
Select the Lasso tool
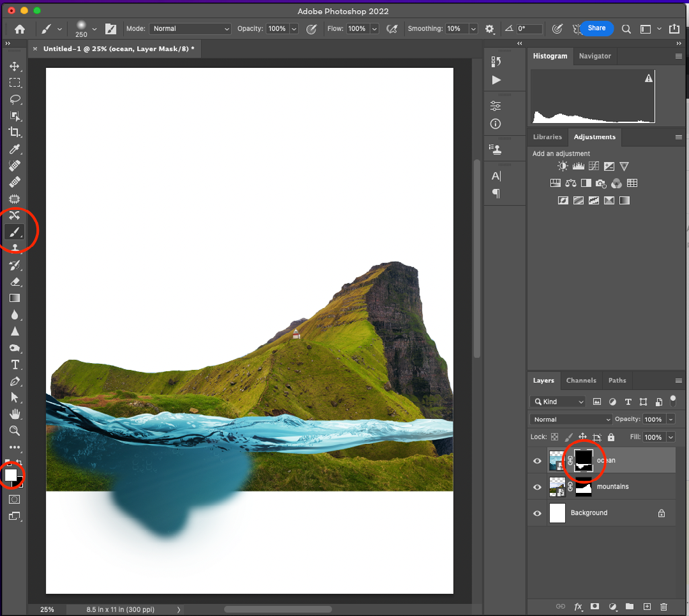click(14, 100)
